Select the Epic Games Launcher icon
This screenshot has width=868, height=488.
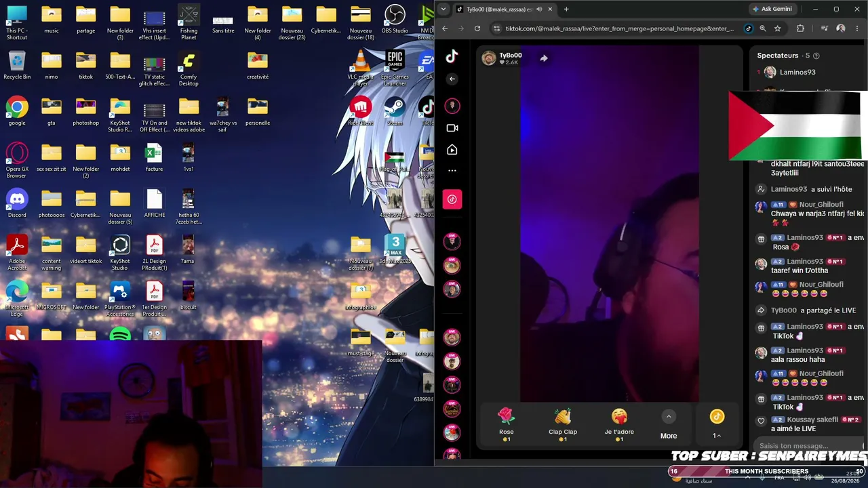click(x=395, y=68)
